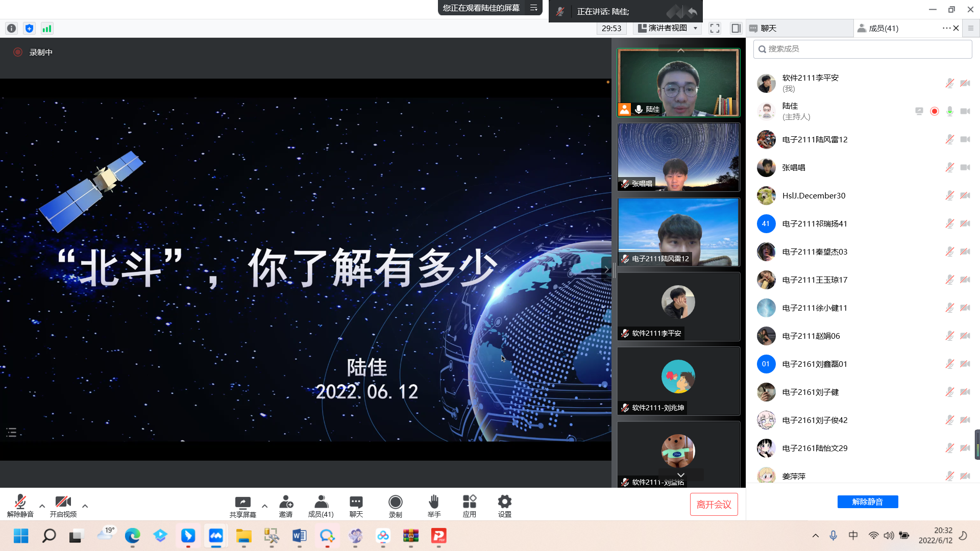Image resolution: width=980 pixels, height=551 pixels.
Task: Expand audio options arrow beside mute
Action: 42,506
